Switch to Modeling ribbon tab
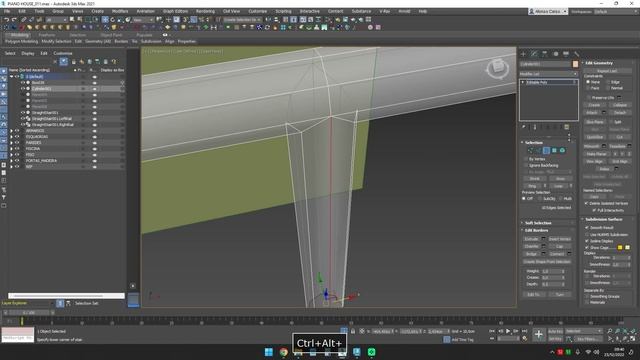The width and height of the screenshot is (640, 360). click(19, 35)
